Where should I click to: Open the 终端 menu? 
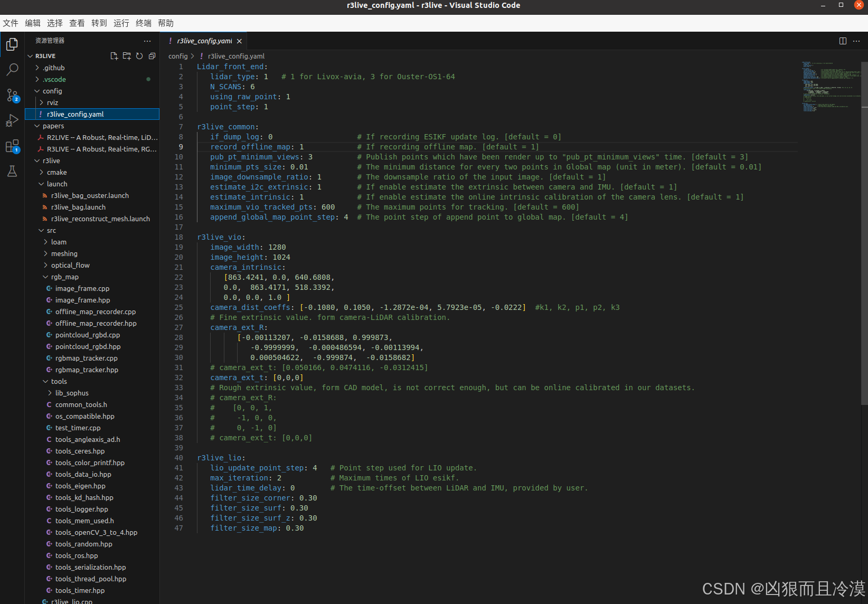[144, 23]
